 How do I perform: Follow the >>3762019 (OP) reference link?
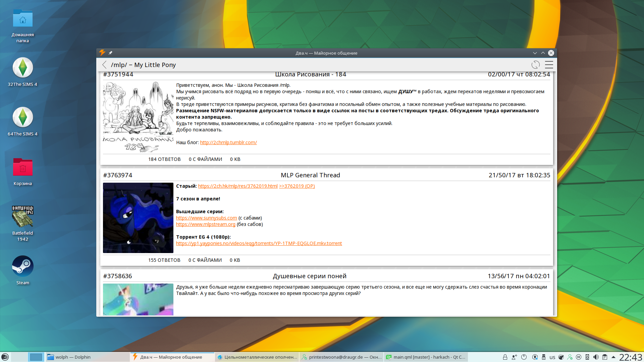[x=297, y=186]
